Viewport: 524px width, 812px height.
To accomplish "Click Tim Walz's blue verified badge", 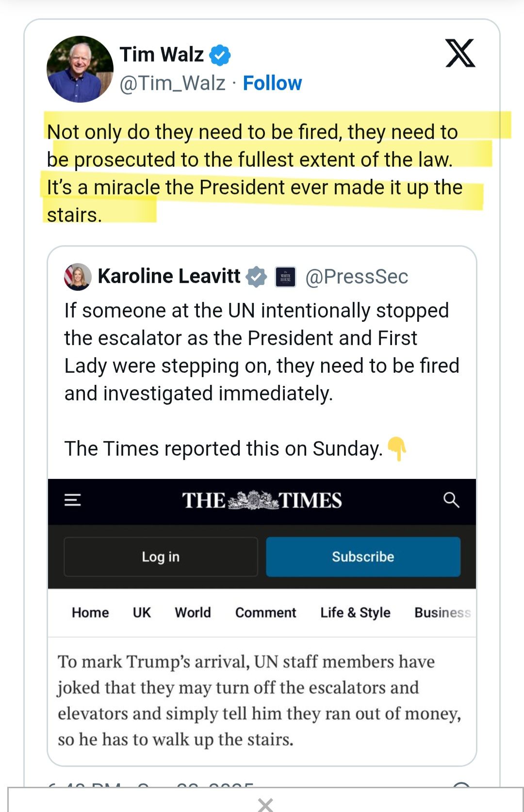I will (220, 55).
